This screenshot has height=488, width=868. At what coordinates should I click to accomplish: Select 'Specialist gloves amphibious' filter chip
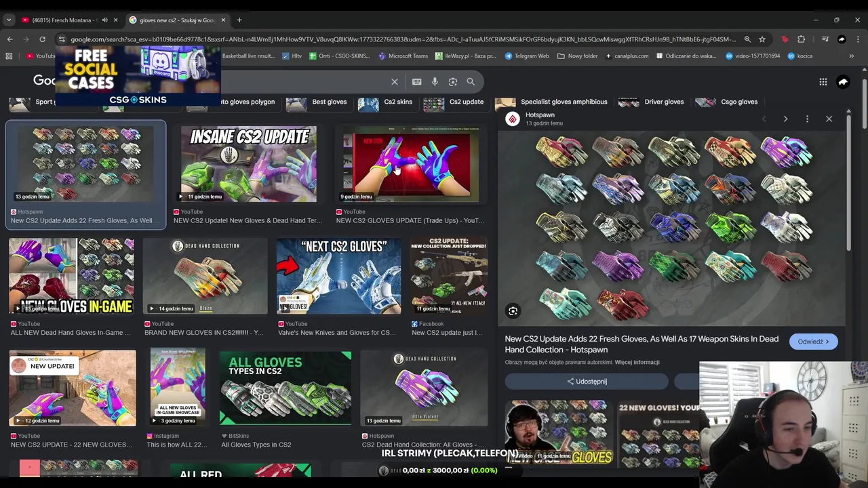point(551,102)
